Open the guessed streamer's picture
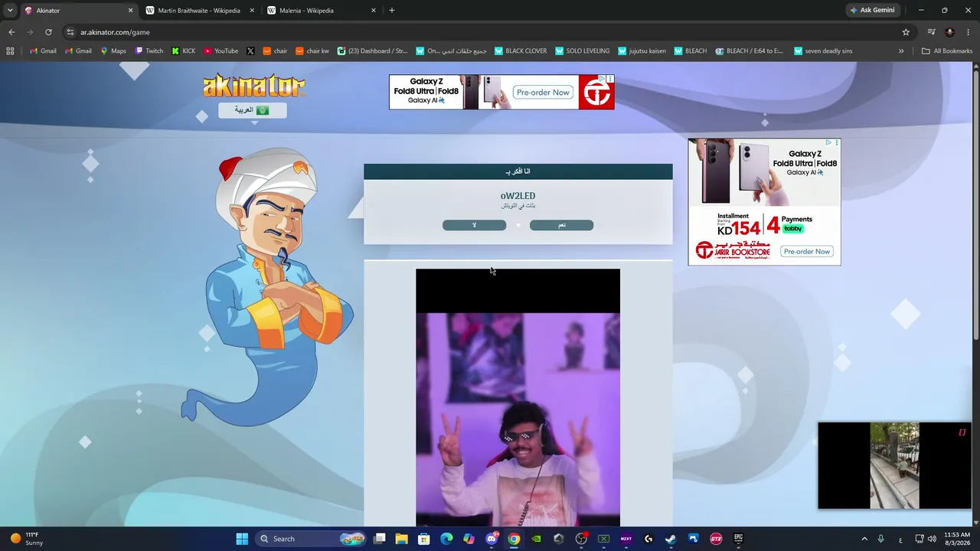This screenshot has width=980, height=551. click(x=518, y=397)
